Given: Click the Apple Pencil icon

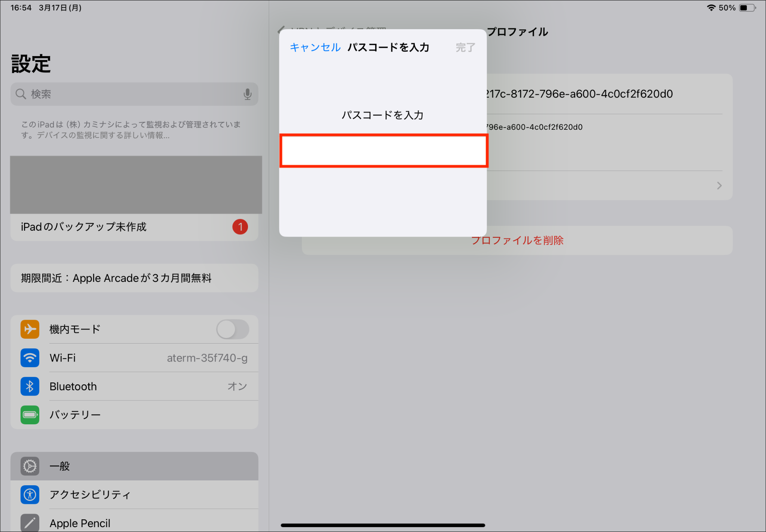Looking at the screenshot, I should [x=30, y=523].
